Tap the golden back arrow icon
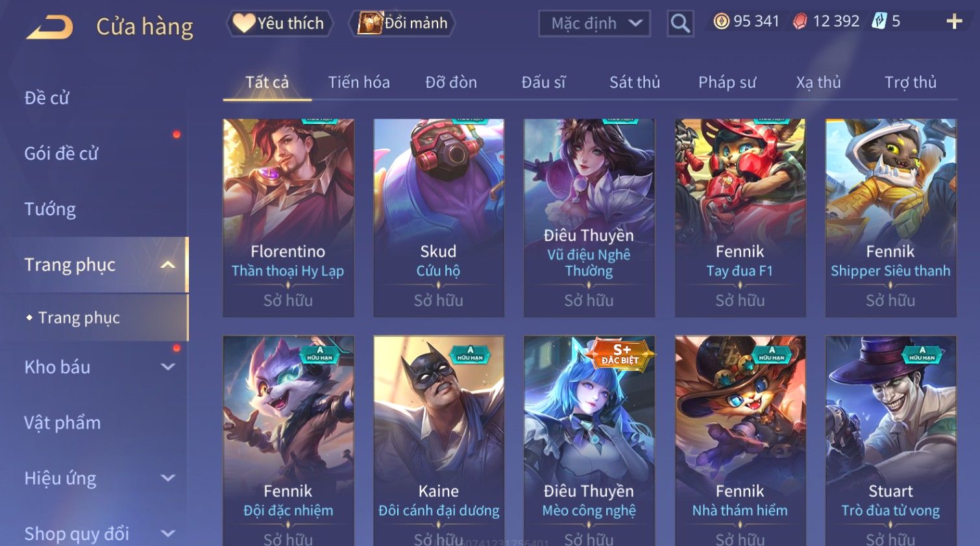This screenshot has height=546, width=980. click(49, 27)
